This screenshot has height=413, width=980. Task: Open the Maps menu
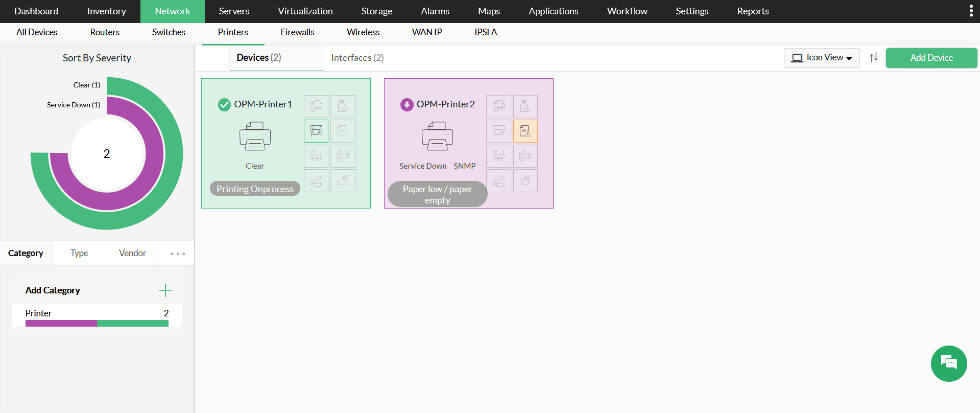489,11
